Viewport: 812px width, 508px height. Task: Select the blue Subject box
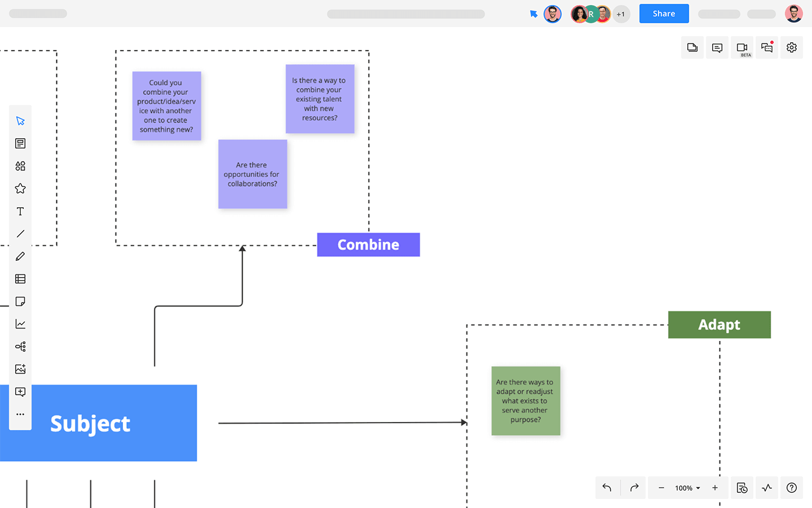[x=98, y=423]
